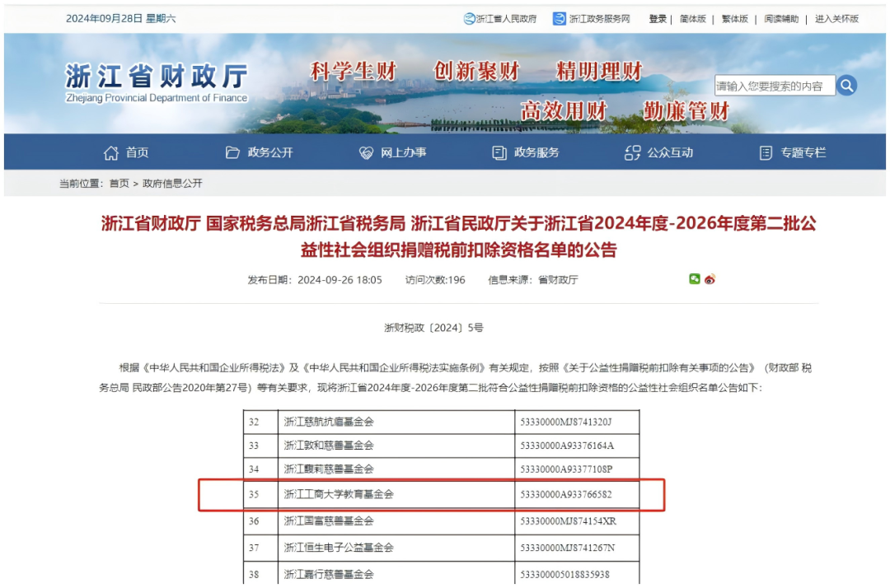The width and height of the screenshot is (890, 588).
Task: Click the slogan 创新聚财 in the banner
Action: 476,72
